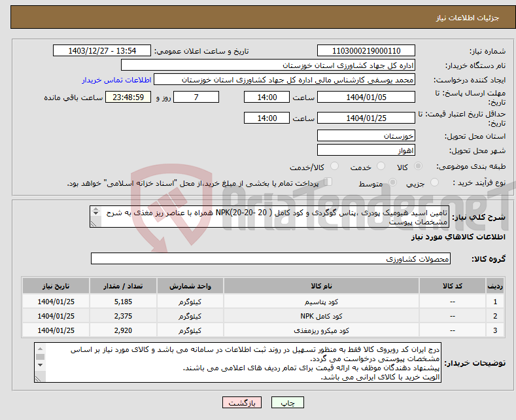
Task: Click the واحد شمارش column header
Action: coord(190,286)
